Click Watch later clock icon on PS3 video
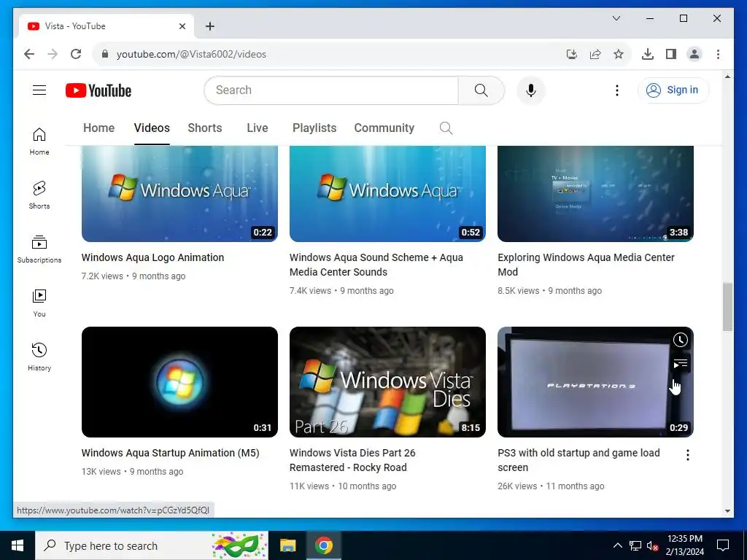 (x=681, y=340)
